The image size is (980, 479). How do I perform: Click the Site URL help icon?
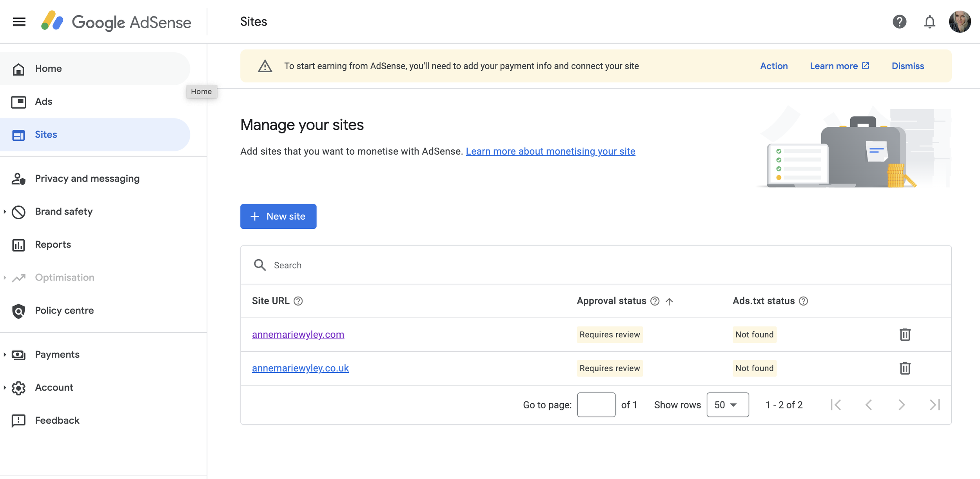[x=298, y=301]
